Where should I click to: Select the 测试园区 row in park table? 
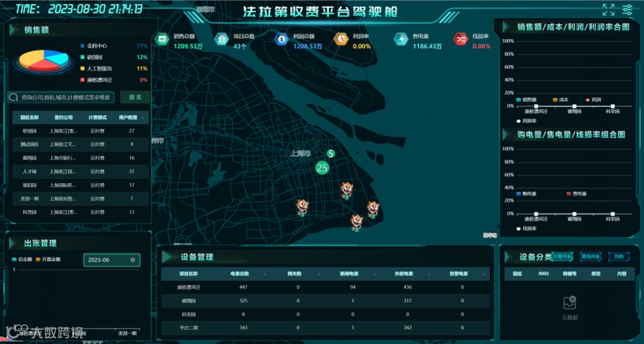[80, 144]
